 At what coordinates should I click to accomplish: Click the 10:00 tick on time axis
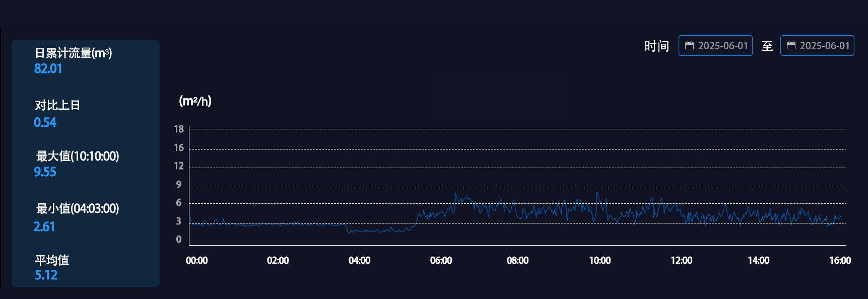coord(599,260)
